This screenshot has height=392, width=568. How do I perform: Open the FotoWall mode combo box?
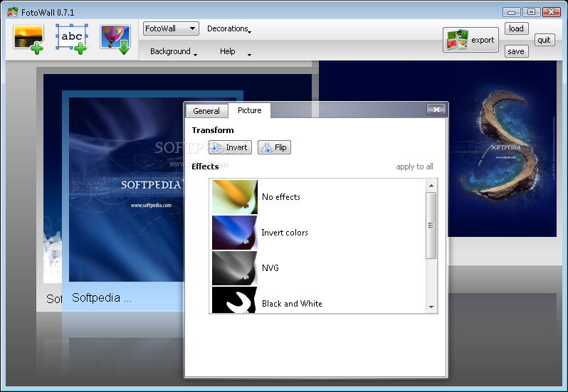171,28
